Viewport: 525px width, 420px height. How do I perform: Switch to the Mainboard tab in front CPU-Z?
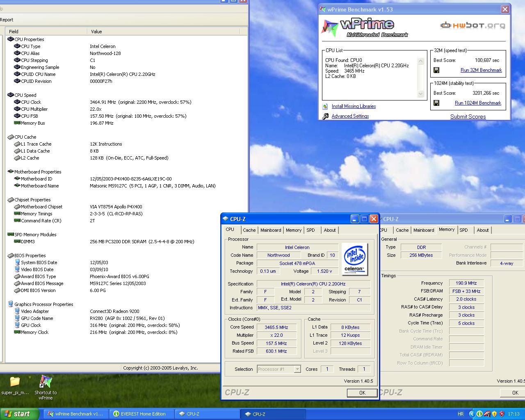271,230
